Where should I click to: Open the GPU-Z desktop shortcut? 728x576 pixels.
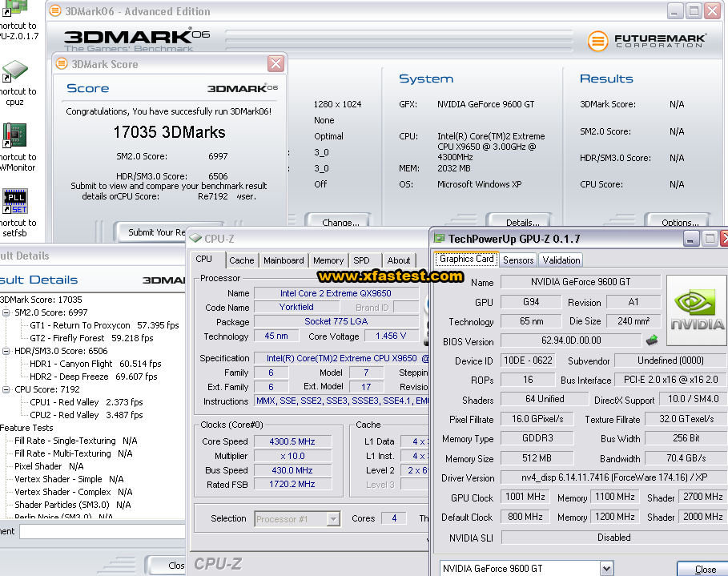click(15, 8)
